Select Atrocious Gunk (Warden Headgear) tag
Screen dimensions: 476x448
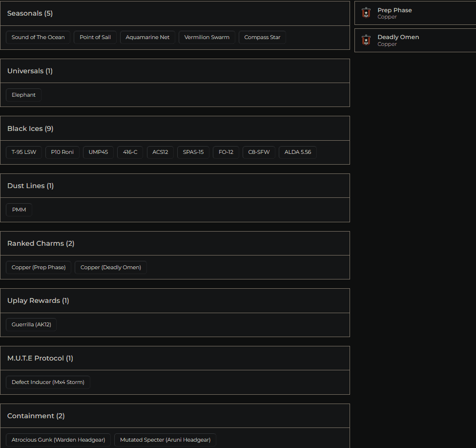(x=58, y=440)
